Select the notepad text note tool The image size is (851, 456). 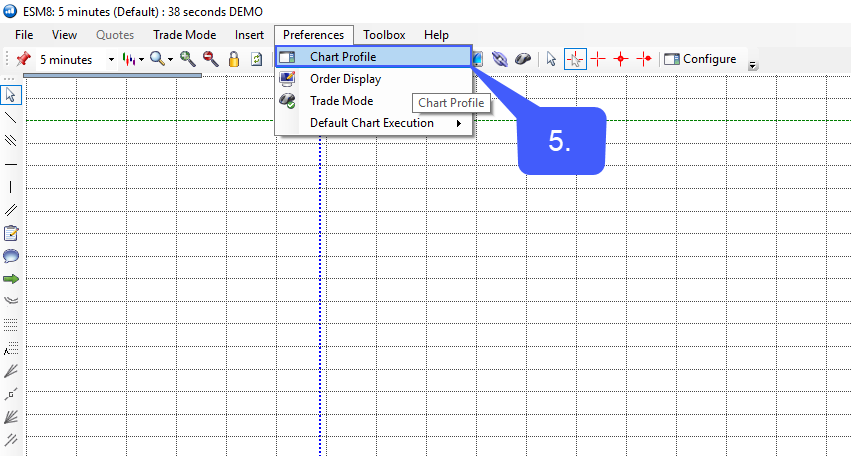11,233
